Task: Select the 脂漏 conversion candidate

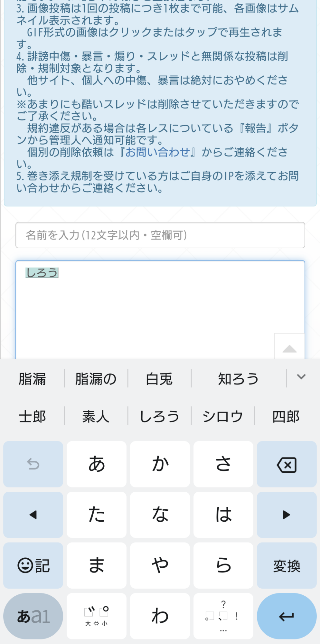Action: (32, 379)
